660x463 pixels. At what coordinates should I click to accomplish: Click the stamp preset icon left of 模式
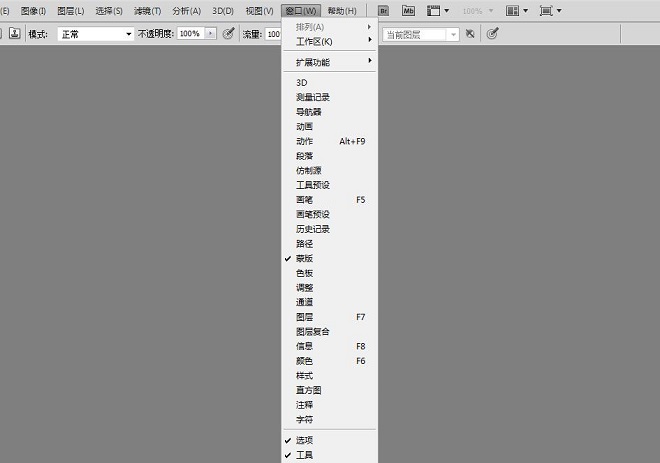tap(15, 33)
